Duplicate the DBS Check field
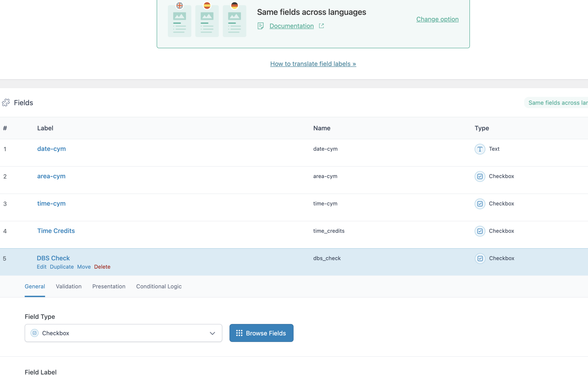 coord(62,267)
